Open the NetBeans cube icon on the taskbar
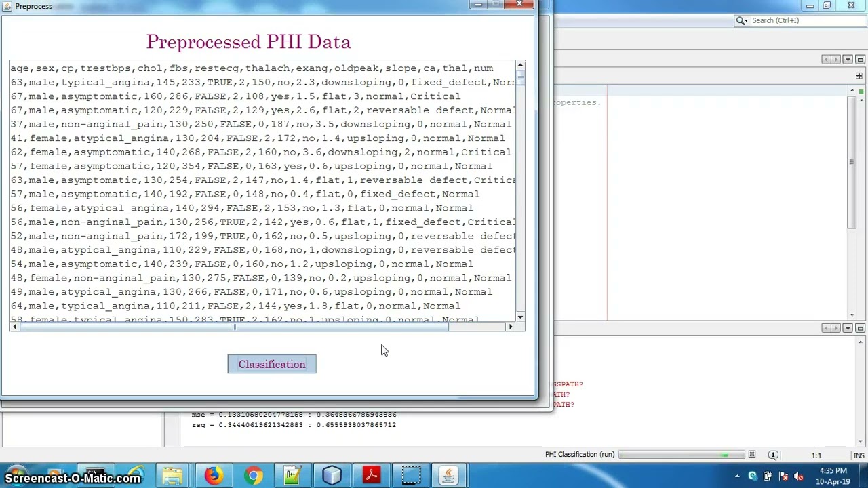This screenshot has height=488, width=868. click(332, 475)
